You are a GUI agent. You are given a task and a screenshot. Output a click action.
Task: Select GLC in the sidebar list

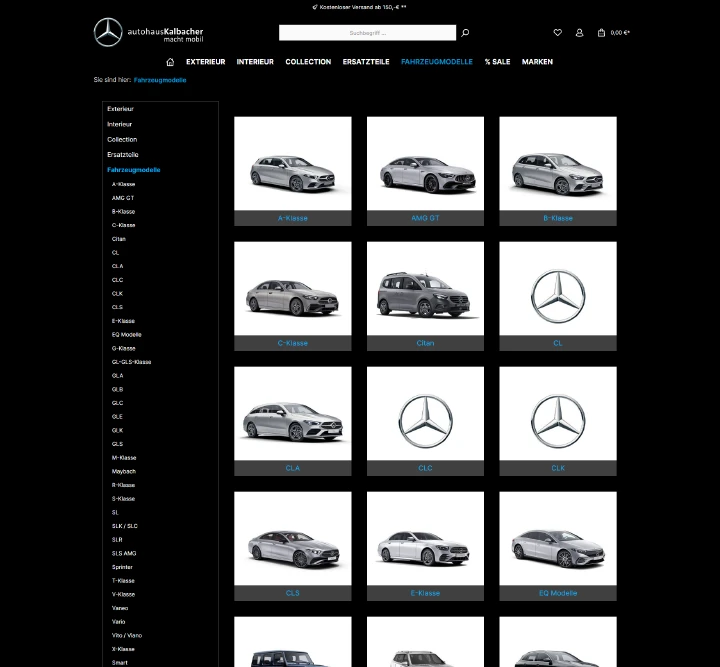point(118,403)
